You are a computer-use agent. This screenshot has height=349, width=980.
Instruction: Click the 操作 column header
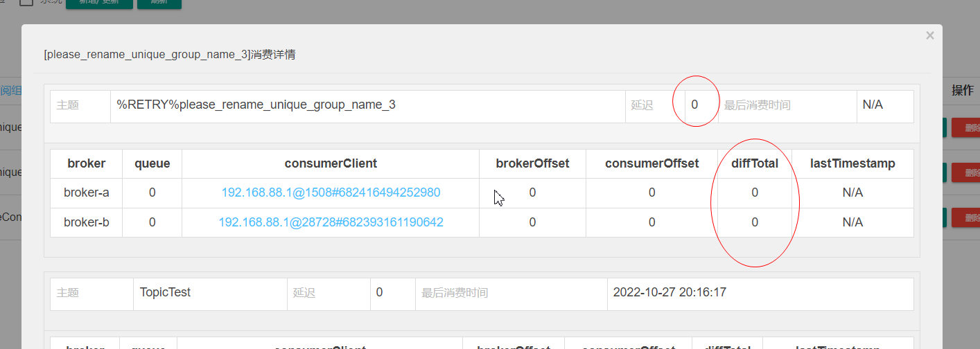pos(962,91)
